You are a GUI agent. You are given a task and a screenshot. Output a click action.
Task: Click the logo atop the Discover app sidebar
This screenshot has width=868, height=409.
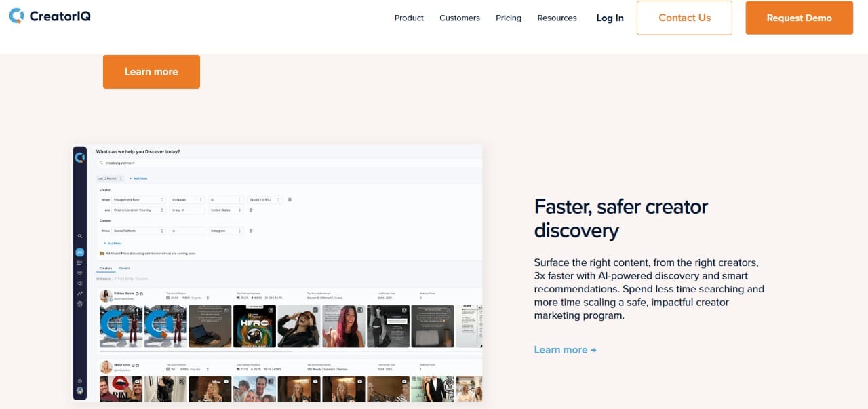pyautogui.click(x=80, y=158)
